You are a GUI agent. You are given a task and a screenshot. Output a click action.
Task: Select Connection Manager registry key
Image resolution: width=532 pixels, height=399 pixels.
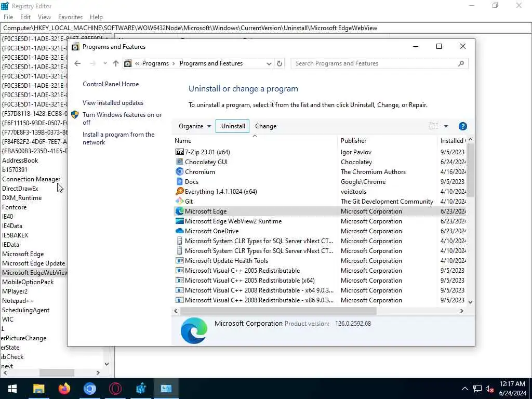click(31, 179)
